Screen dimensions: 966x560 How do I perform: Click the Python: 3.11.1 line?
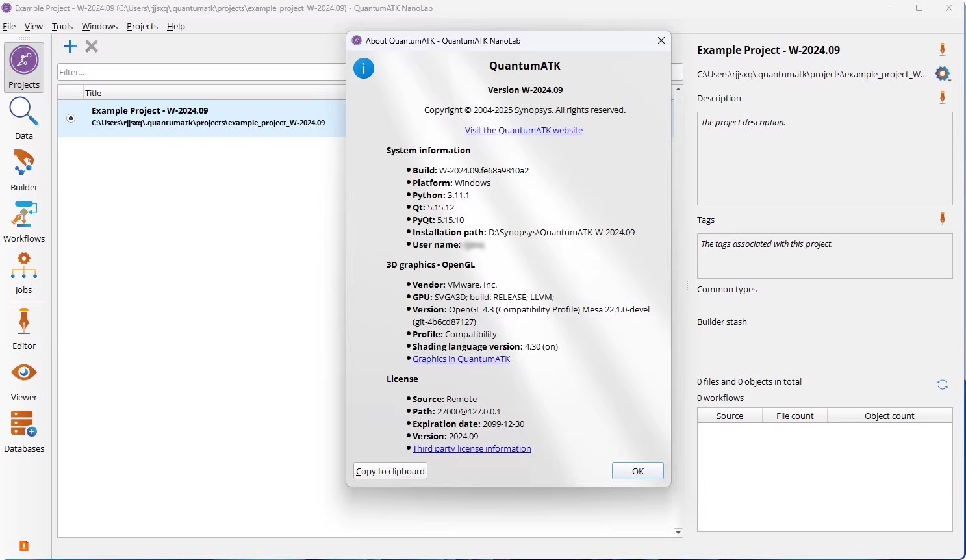coord(440,195)
